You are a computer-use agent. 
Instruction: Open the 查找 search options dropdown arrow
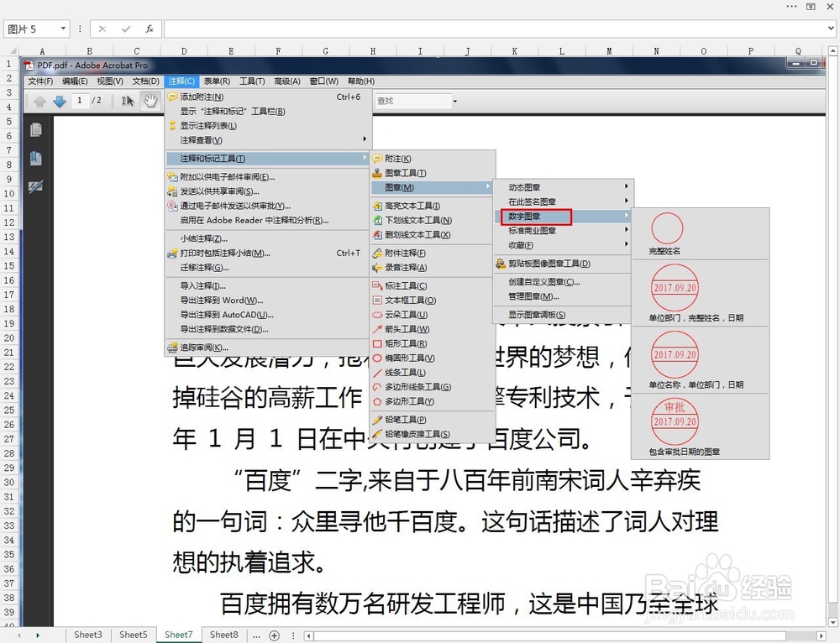[x=454, y=101]
